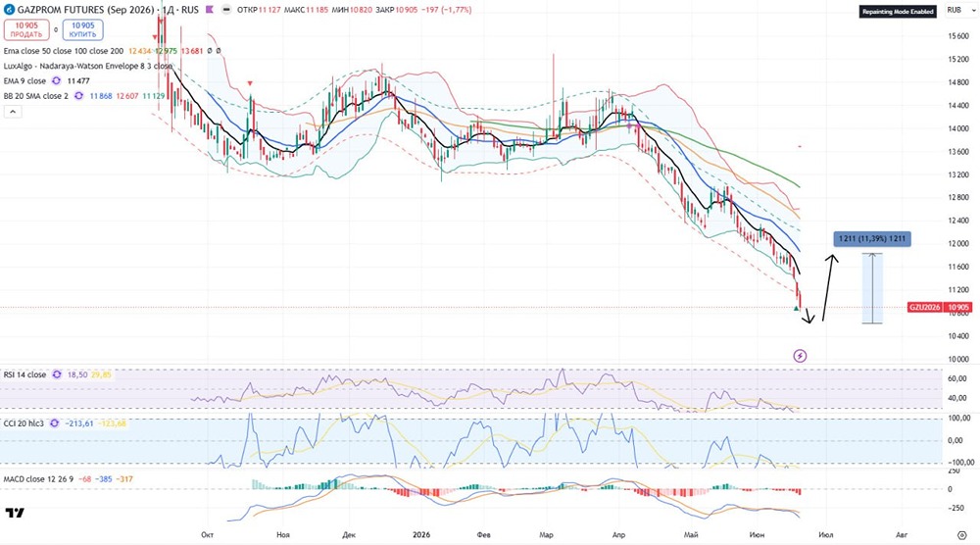Click the Gazprom symbol logo icon
This screenshot has height=545, width=980.
click(10, 10)
